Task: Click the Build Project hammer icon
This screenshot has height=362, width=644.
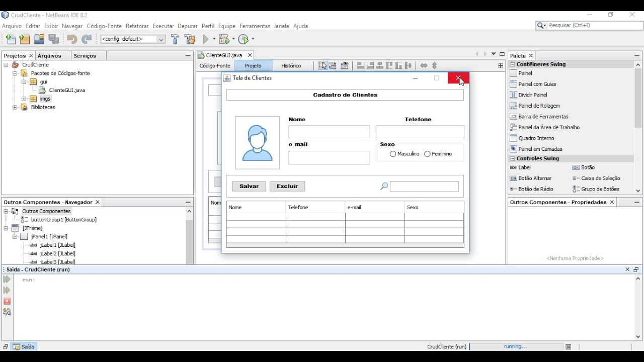Action: pos(175,39)
